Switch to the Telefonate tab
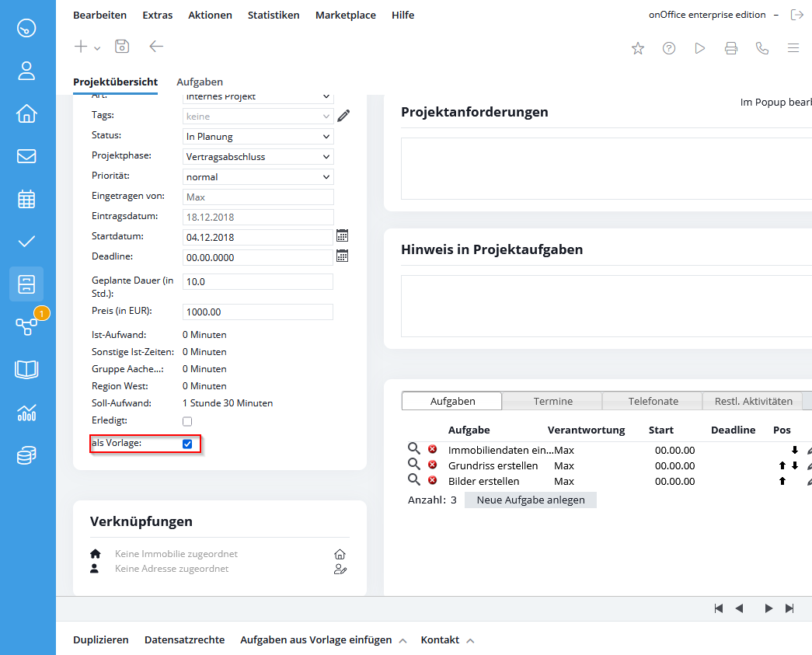This screenshot has width=812, height=655. point(653,401)
